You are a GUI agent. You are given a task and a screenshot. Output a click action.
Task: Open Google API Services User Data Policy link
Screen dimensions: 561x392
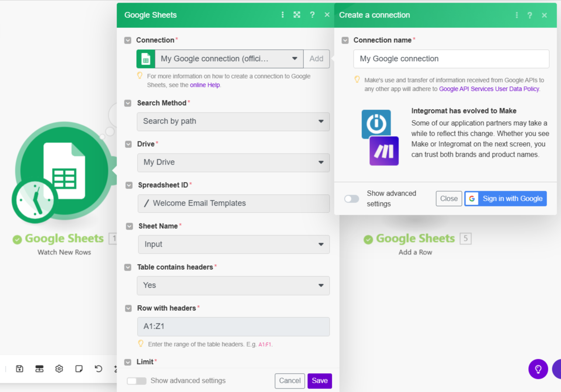point(489,89)
